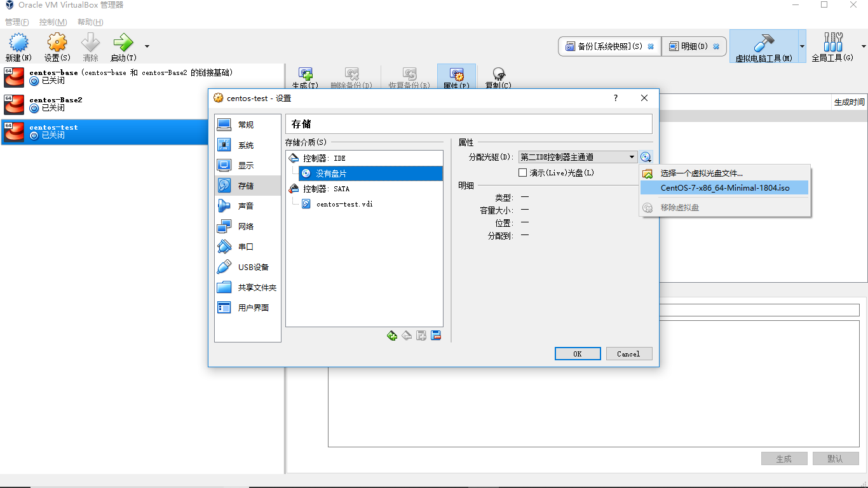Open 声音 settings category
The width and height of the screenshot is (868, 488).
248,206
